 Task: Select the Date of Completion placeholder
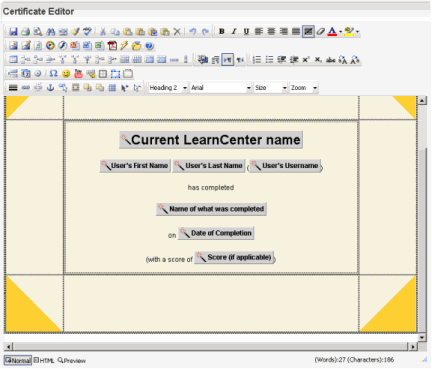pos(216,233)
